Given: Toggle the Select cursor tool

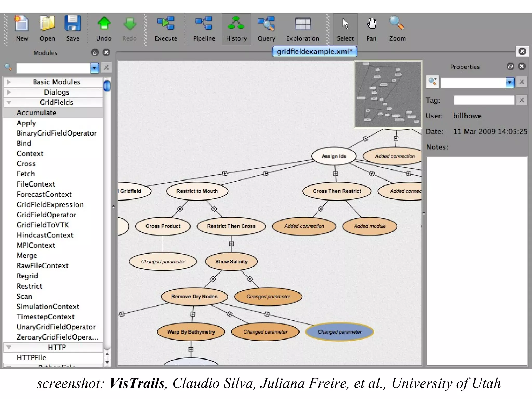Looking at the screenshot, I should pyautogui.click(x=345, y=24).
